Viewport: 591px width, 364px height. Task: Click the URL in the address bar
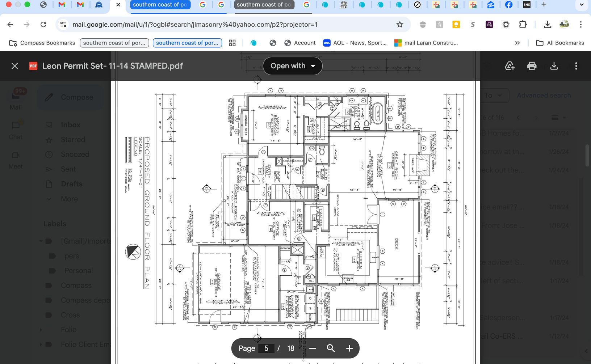[x=195, y=24]
